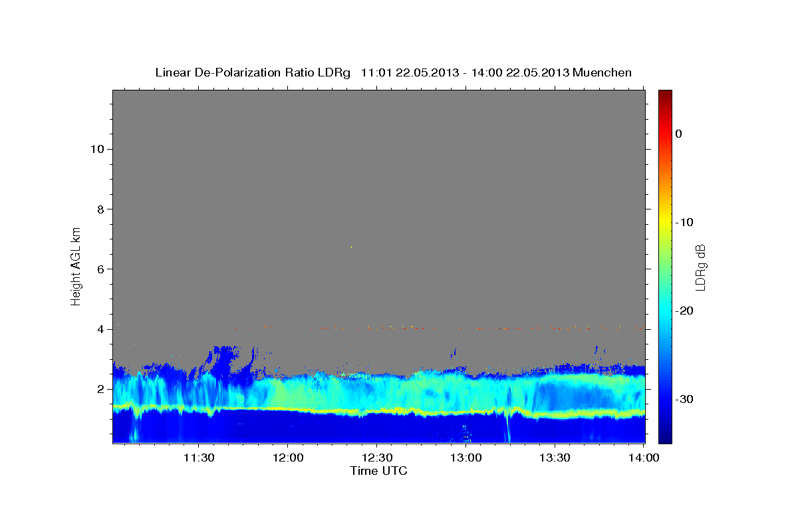Click the height tick label 8
The image size is (798, 532).
click(x=99, y=209)
